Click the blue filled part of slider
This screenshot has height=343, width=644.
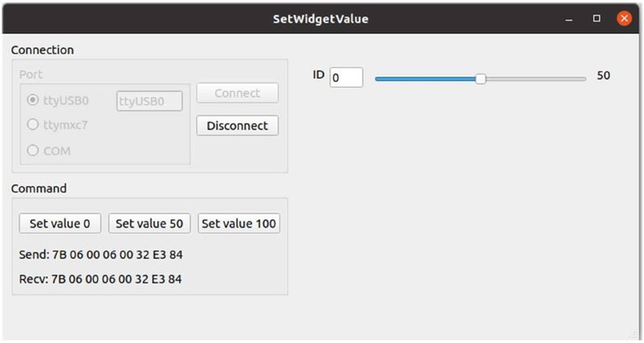point(425,79)
